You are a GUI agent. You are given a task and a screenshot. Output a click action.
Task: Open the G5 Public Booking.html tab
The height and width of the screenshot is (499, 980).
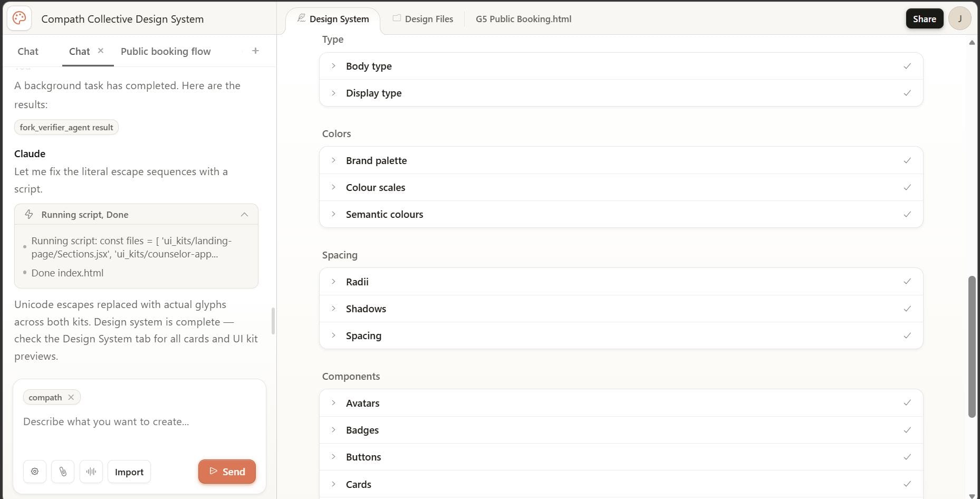pyautogui.click(x=523, y=19)
